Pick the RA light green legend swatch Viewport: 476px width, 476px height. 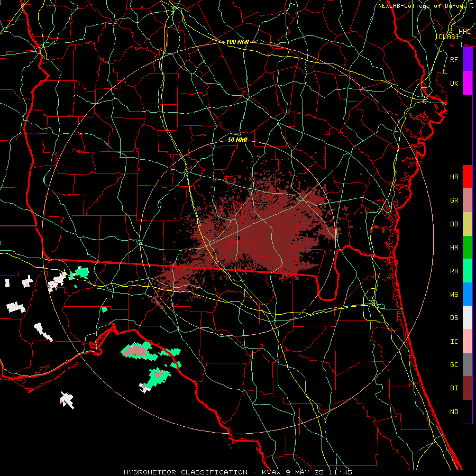pos(467,271)
